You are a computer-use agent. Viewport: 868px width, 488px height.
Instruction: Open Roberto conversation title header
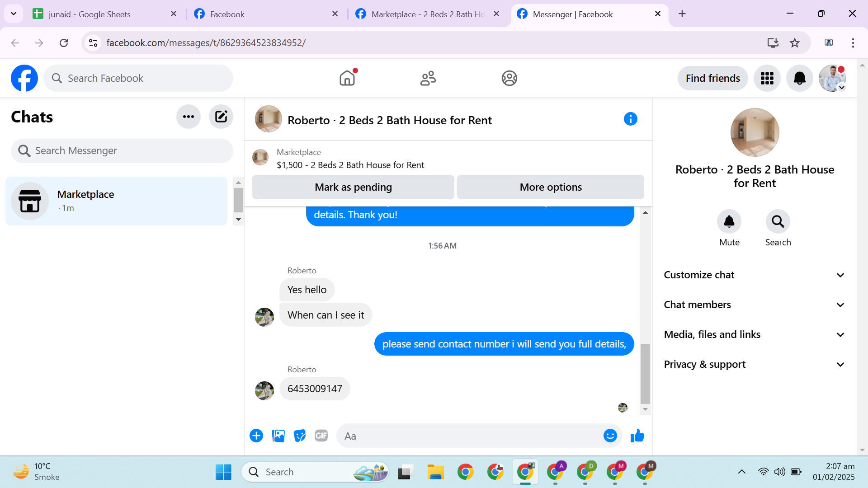(390, 120)
